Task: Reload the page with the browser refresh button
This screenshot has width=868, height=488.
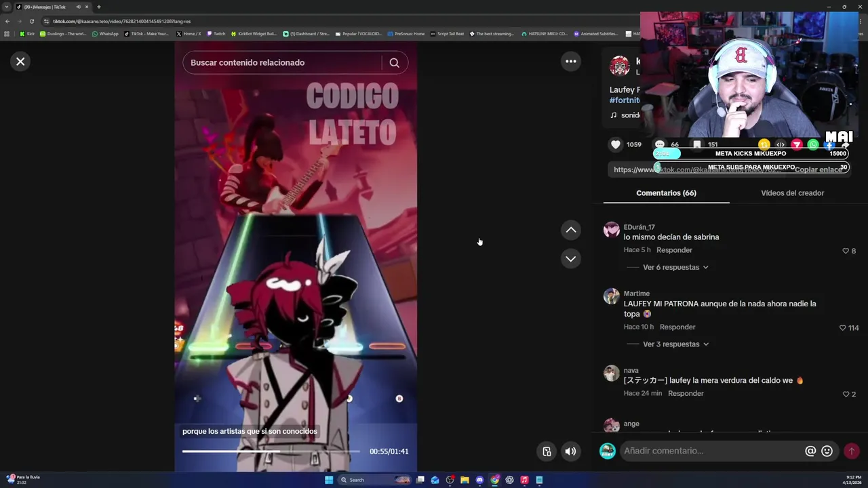Action: [x=31, y=21]
